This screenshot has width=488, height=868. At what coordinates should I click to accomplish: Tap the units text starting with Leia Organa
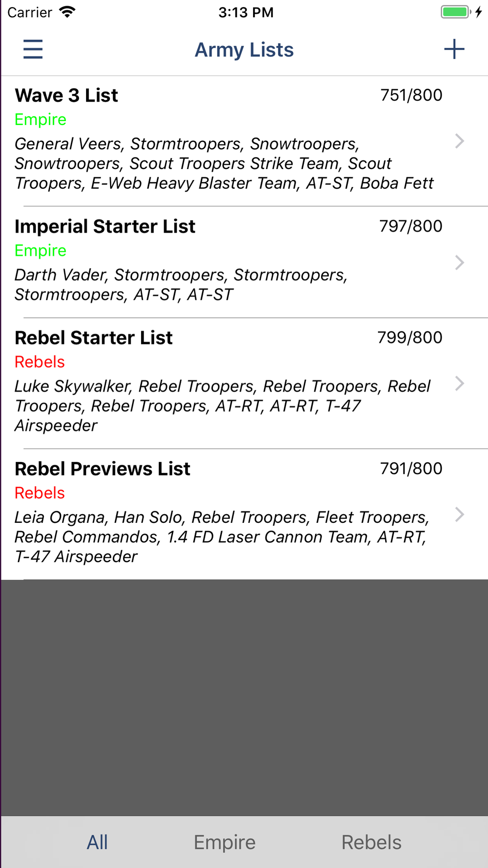click(222, 537)
